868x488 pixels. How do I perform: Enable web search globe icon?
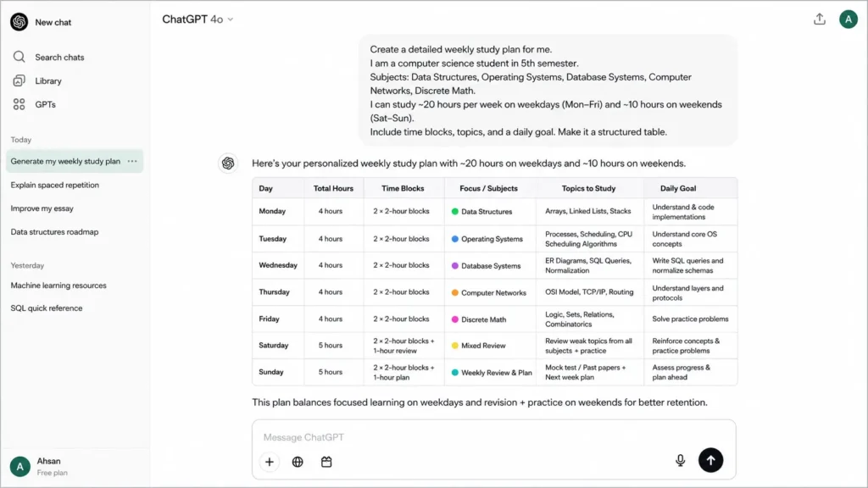(x=298, y=462)
